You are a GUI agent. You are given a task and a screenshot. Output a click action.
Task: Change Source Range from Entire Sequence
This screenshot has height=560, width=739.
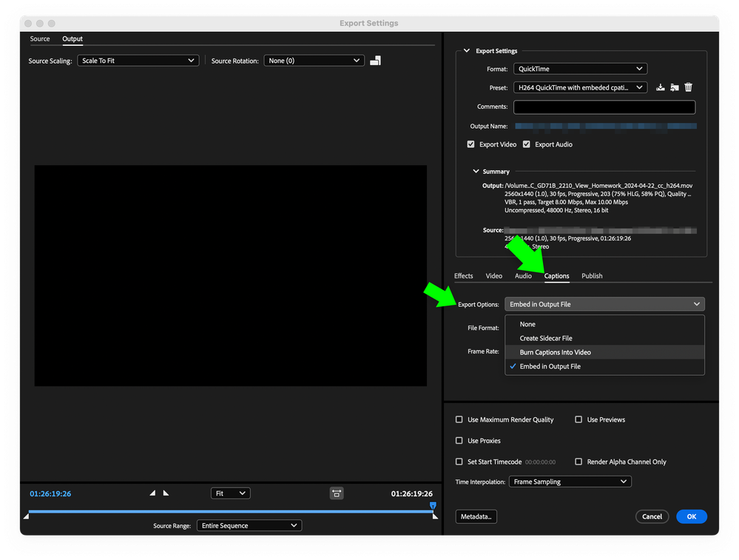coord(249,525)
